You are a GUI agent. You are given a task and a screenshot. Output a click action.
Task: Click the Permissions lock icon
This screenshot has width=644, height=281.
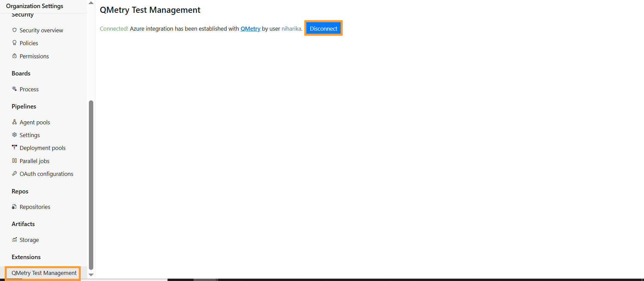click(14, 56)
